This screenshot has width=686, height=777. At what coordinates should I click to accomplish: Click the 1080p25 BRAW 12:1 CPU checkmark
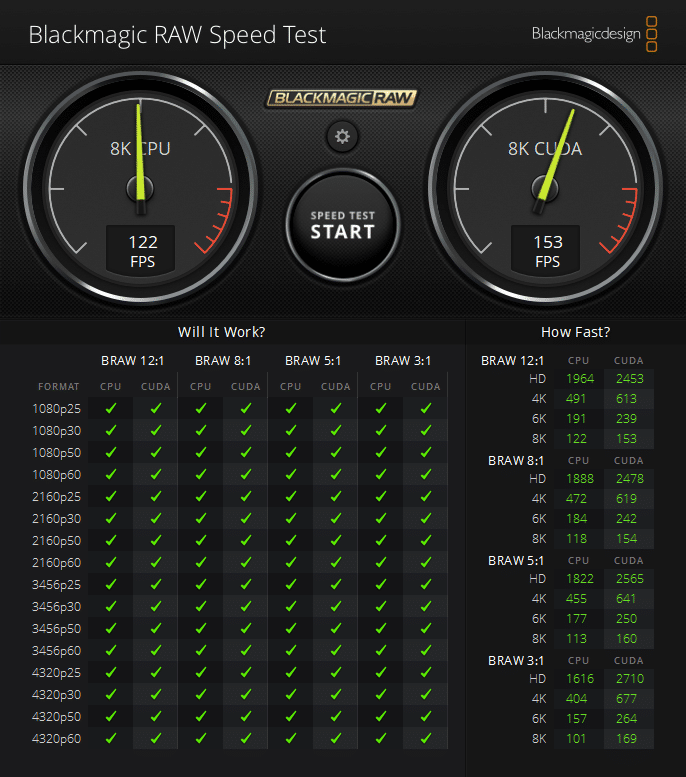[111, 408]
